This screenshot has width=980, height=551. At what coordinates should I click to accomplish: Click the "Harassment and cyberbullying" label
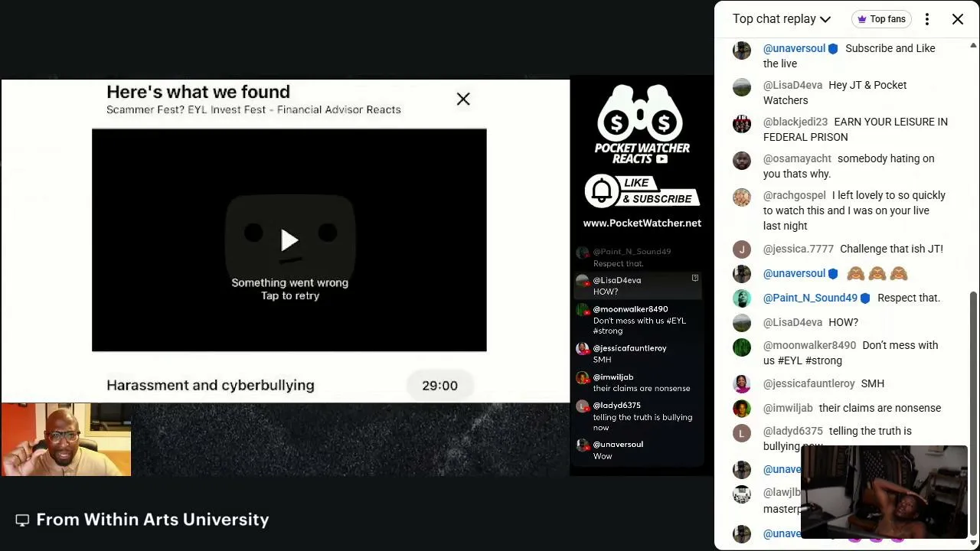pos(211,385)
